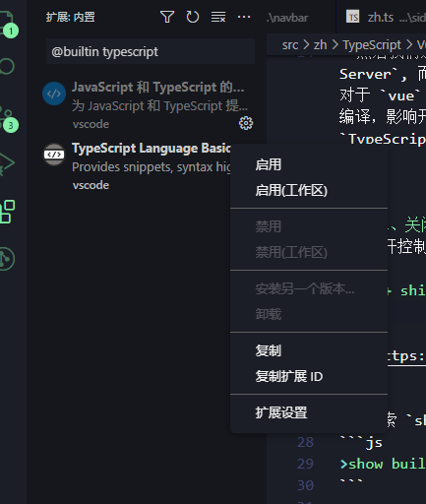Image resolution: width=426 pixels, height=504 pixels.
Task: Click the ```js code fence on line 28
Action: click(x=361, y=443)
